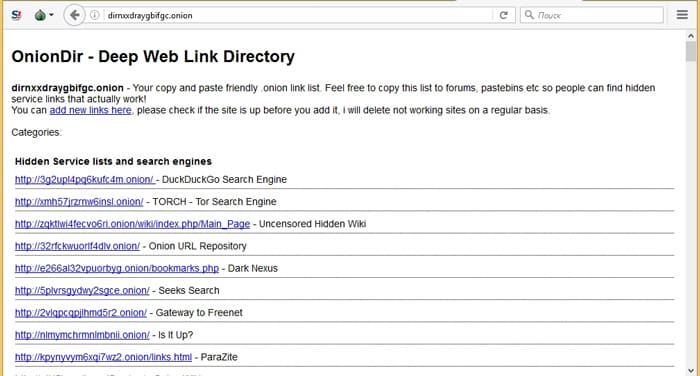
Task: Open the DuckDuckGo Search Engine onion link
Action: 85,180
